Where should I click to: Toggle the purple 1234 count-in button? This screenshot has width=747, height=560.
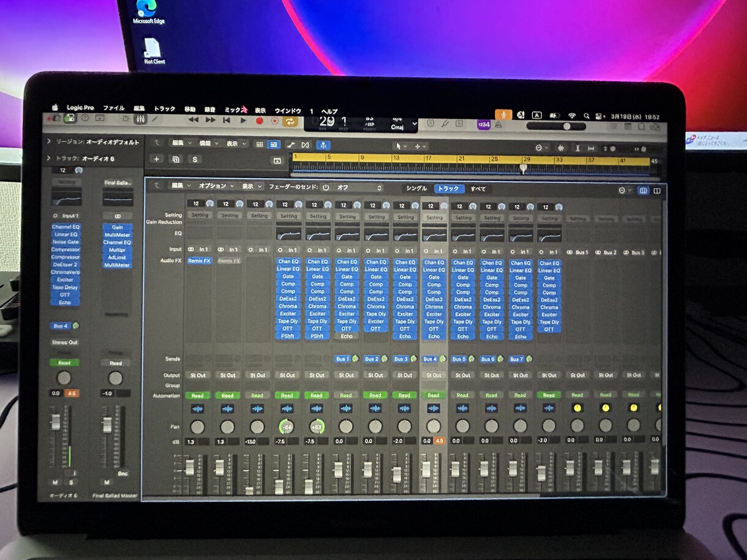(484, 124)
